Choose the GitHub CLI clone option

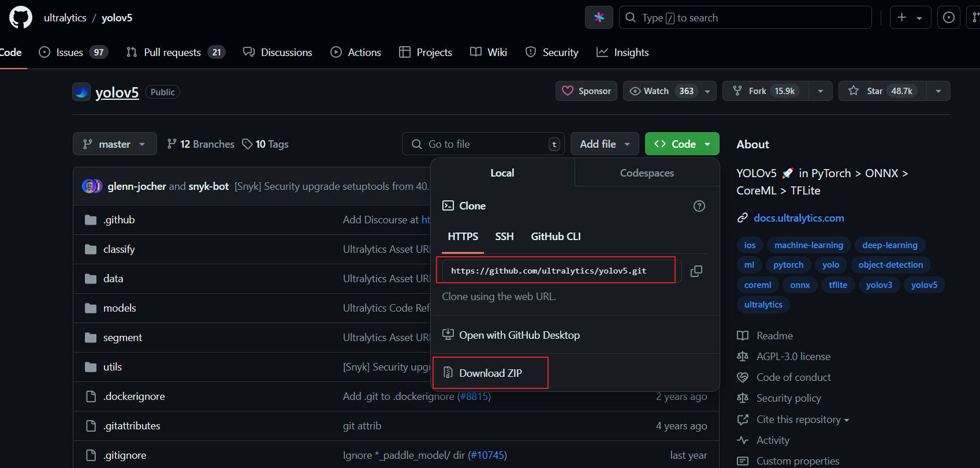(x=556, y=237)
